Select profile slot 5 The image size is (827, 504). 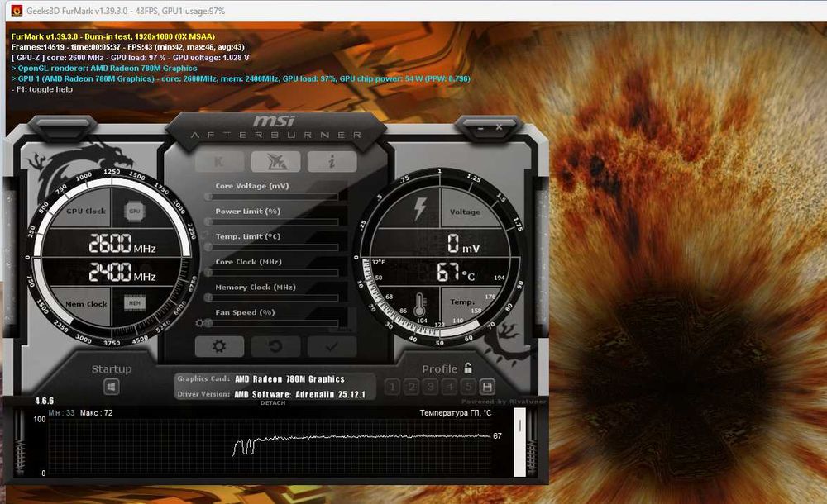(468, 387)
